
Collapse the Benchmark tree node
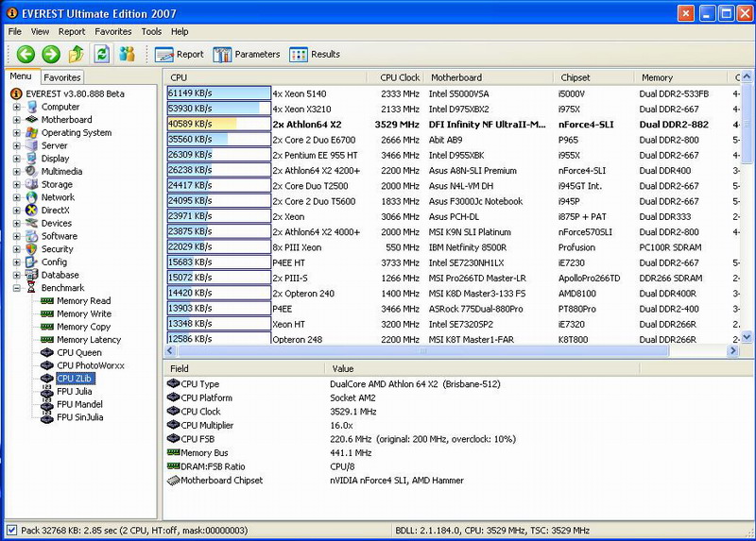(17, 288)
